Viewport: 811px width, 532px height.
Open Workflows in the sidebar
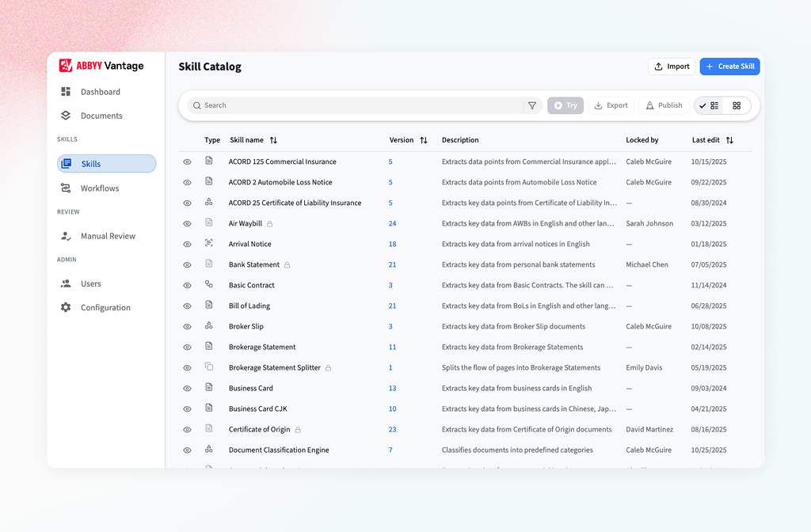tap(100, 188)
